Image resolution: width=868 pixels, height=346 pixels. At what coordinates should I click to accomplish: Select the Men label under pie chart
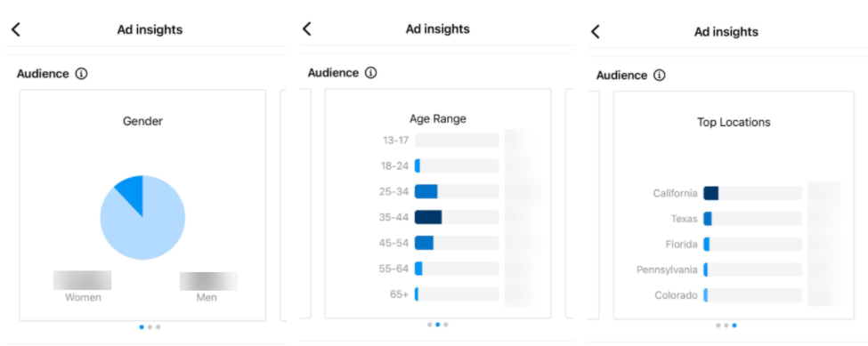(x=207, y=297)
